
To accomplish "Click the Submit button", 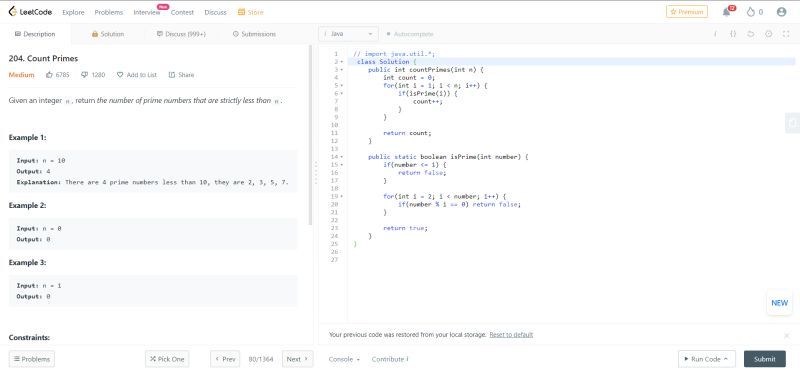I will pos(765,359).
